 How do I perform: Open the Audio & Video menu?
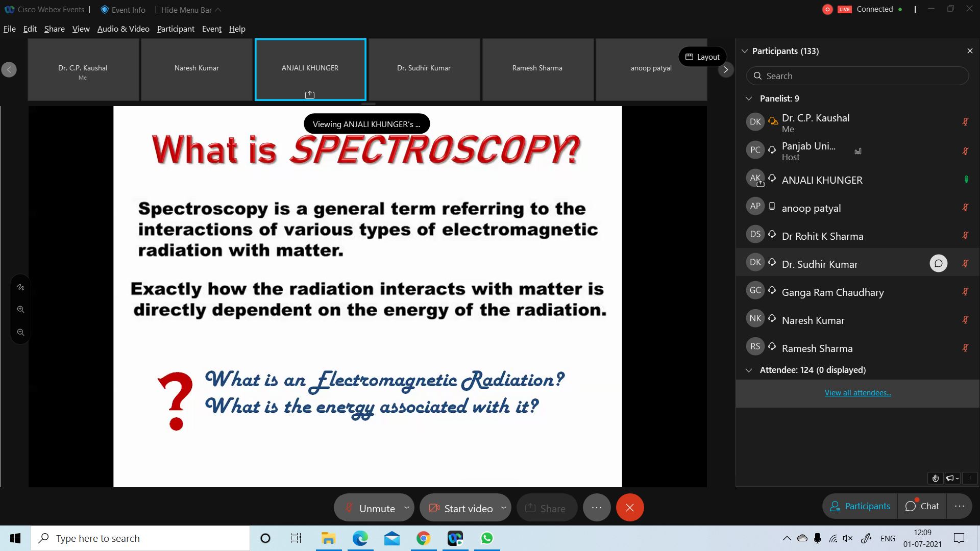(x=124, y=29)
